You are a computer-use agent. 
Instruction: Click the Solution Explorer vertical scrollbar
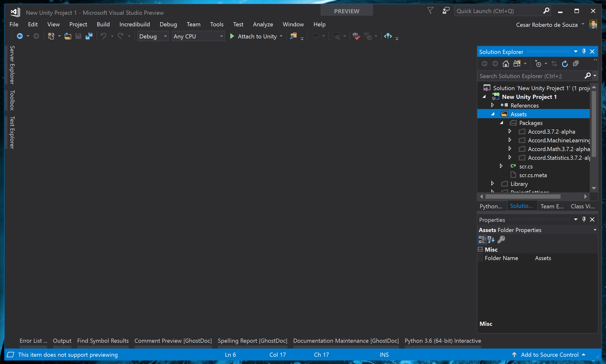[594, 124]
